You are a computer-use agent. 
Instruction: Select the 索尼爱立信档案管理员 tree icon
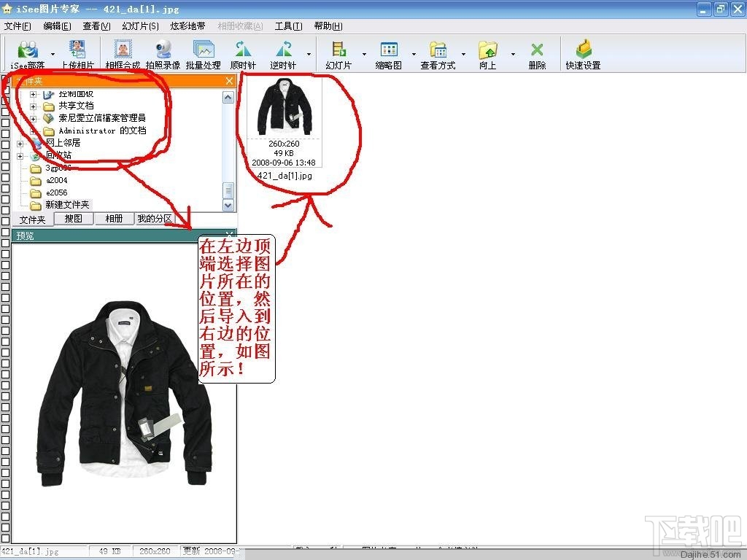click(x=49, y=118)
